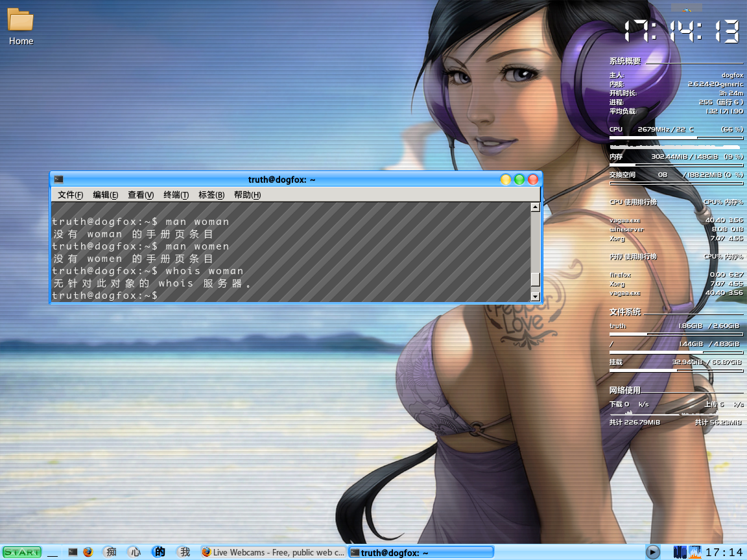Click the truth filesystem usage bar
This screenshot has width=747, height=560.
[x=676, y=334]
